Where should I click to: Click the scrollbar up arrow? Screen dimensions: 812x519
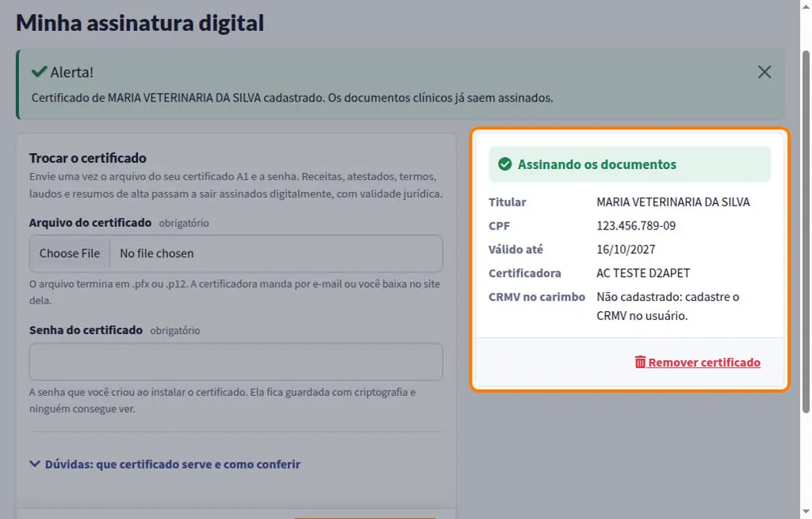(x=806, y=6)
